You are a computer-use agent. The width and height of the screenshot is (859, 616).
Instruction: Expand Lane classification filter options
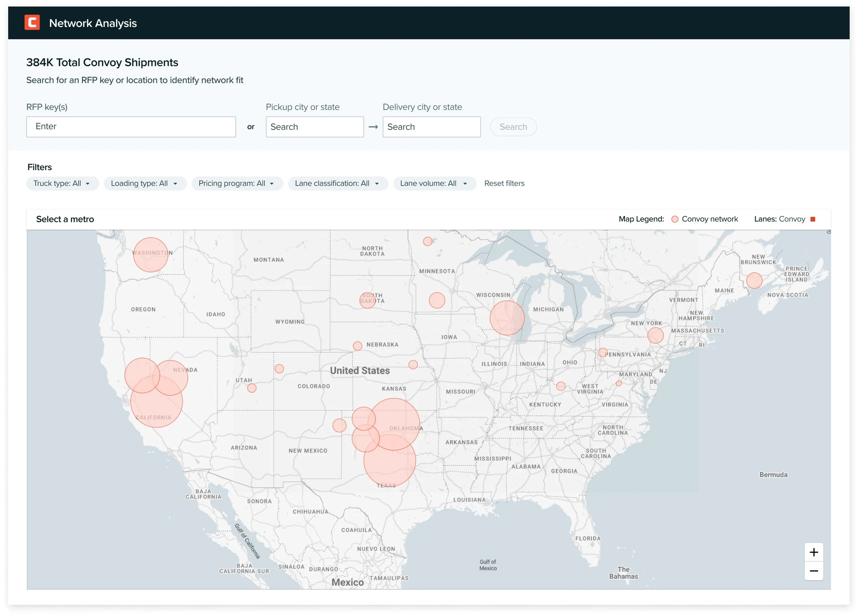(337, 183)
